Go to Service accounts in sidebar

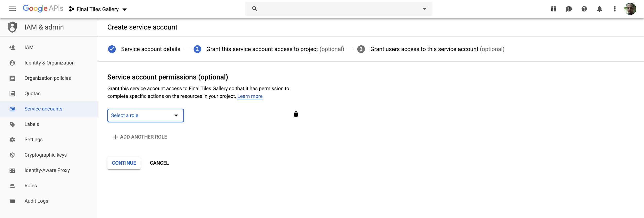pyautogui.click(x=43, y=109)
